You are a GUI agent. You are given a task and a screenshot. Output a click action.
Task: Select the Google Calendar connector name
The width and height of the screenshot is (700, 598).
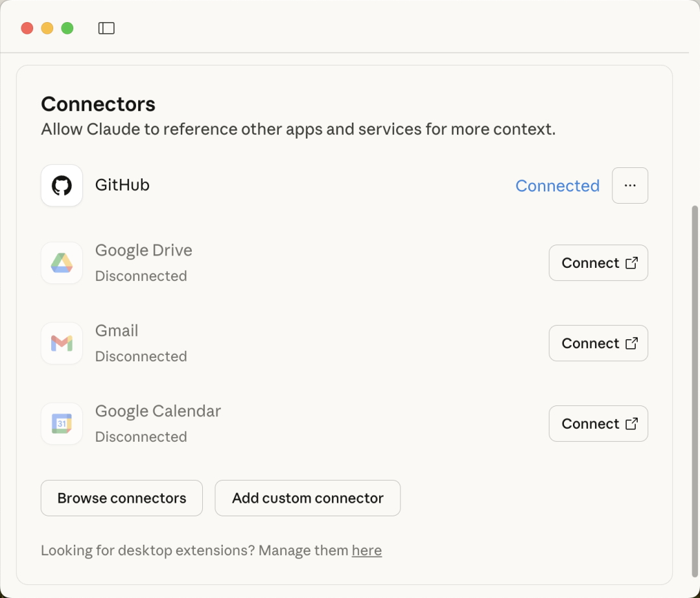point(158,411)
